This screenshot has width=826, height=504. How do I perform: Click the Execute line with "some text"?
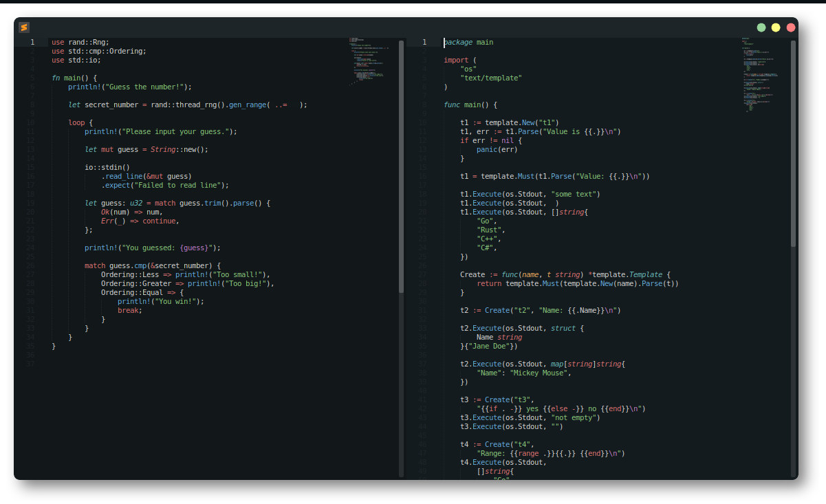tap(530, 194)
